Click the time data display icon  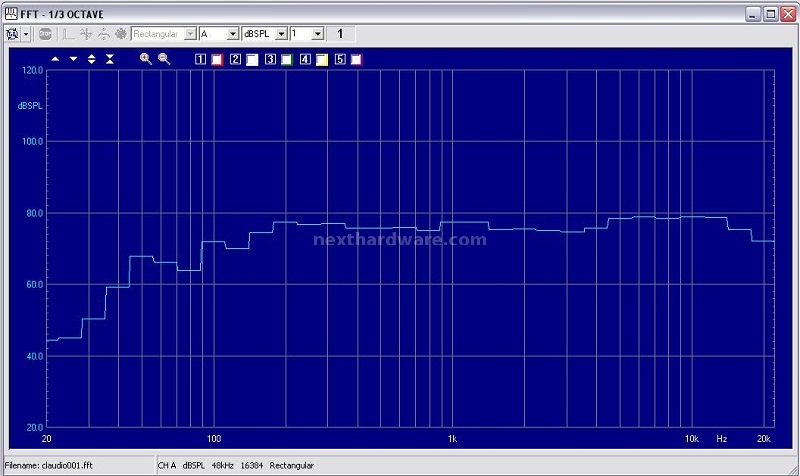[x=68, y=34]
